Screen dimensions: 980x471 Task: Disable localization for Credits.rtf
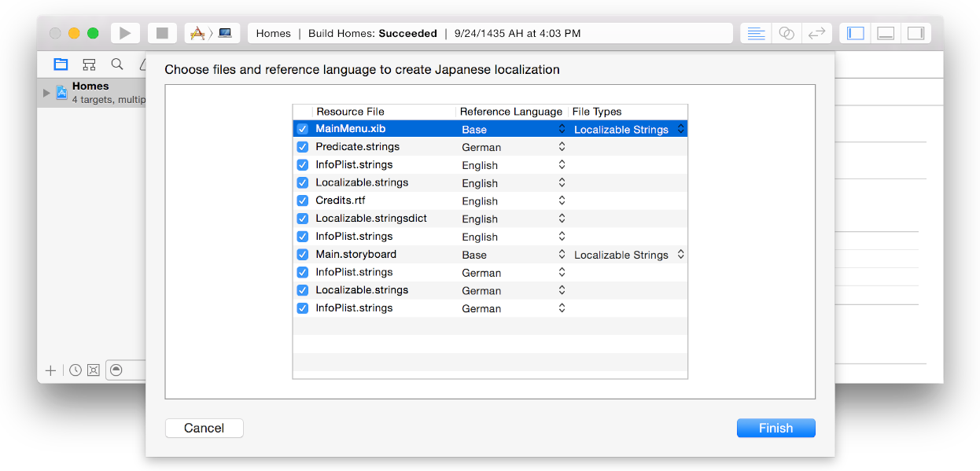click(x=303, y=201)
